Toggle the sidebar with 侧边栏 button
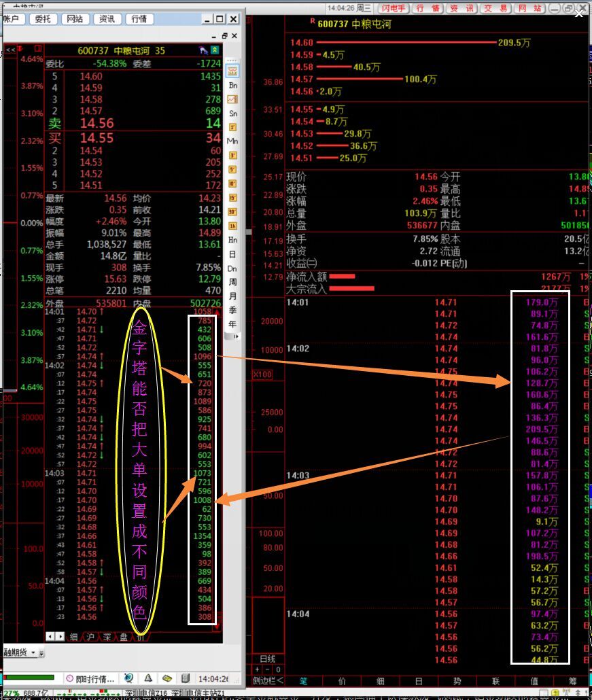The width and height of the screenshot is (592, 700). click(x=268, y=680)
